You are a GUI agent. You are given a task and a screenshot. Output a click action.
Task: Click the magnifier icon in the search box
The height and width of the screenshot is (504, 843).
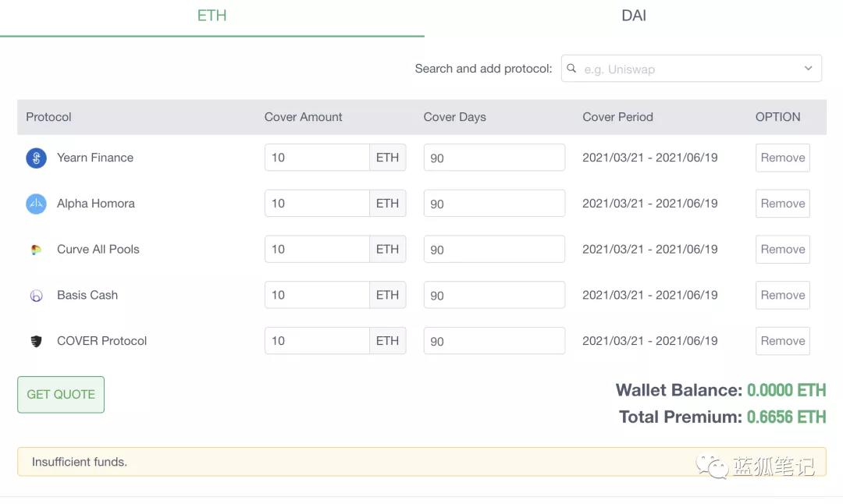pyautogui.click(x=571, y=69)
